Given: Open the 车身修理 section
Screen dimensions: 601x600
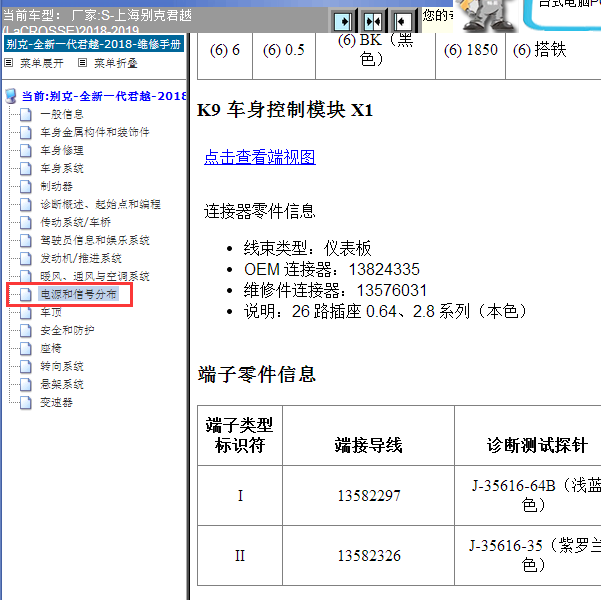Looking at the screenshot, I should tap(62, 150).
